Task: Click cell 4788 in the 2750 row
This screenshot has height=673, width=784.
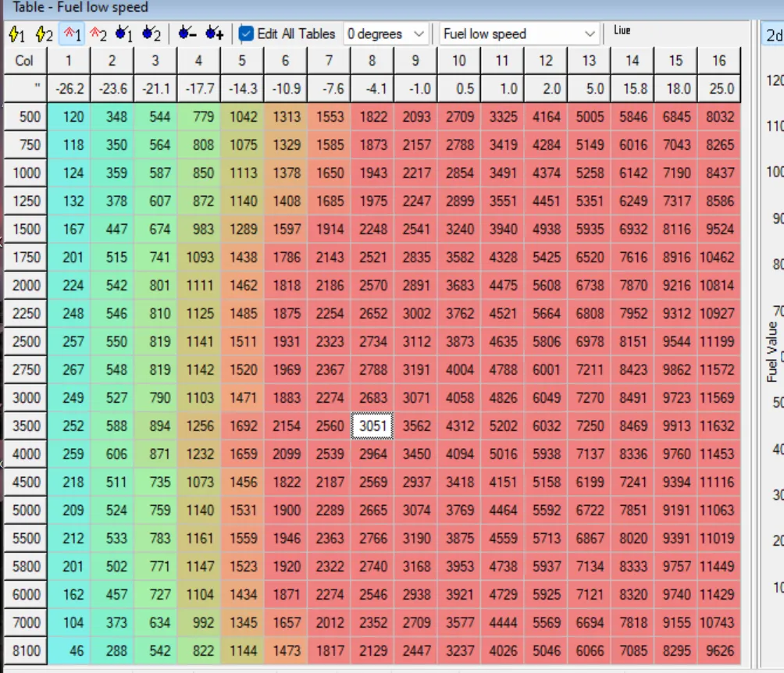Action: coord(503,369)
